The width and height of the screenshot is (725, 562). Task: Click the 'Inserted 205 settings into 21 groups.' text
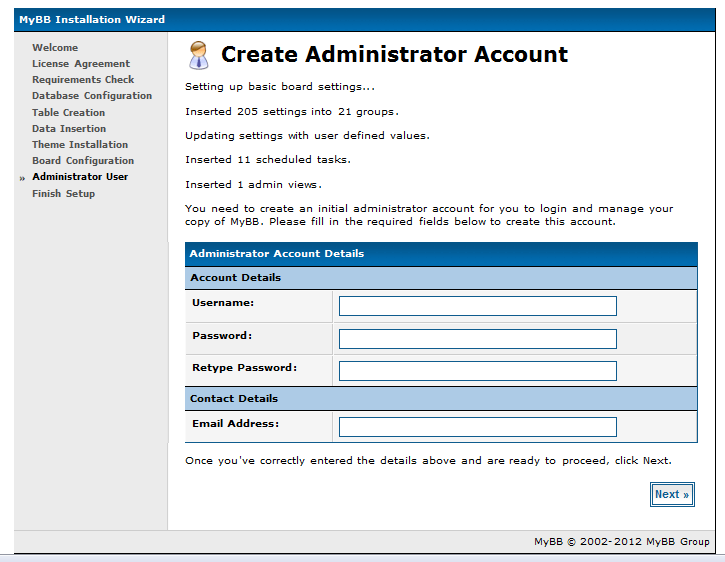click(292, 111)
